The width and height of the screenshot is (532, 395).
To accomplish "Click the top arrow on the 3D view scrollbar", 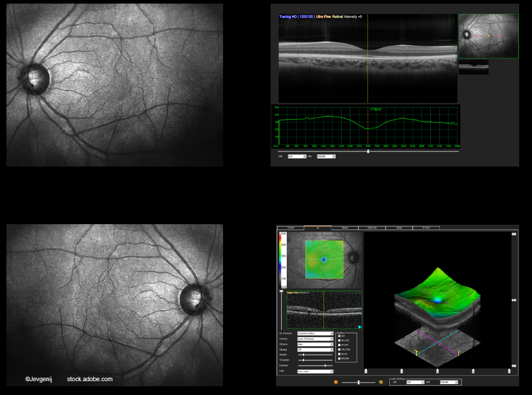I will [514, 234].
